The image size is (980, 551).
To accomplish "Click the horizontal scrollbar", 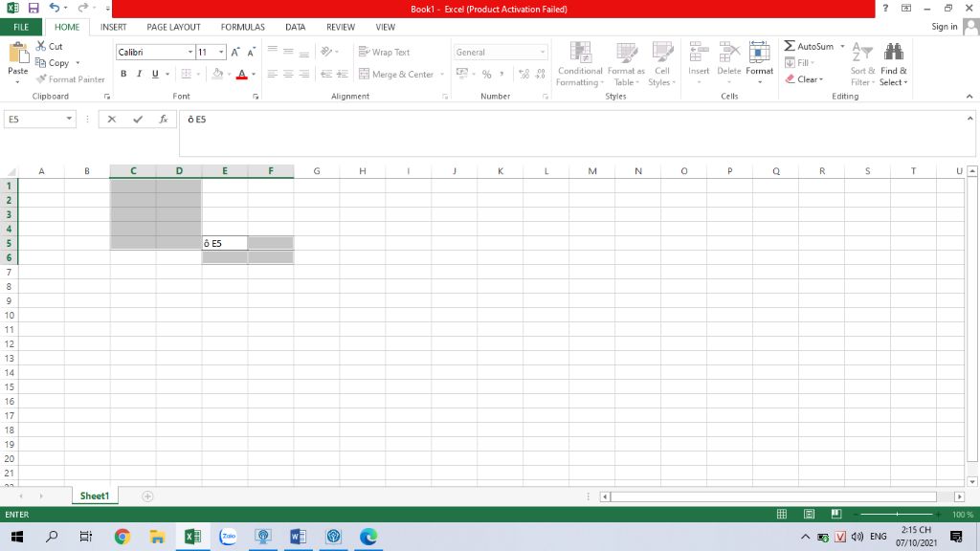I will pyautogui.click(x=773, y=496).
